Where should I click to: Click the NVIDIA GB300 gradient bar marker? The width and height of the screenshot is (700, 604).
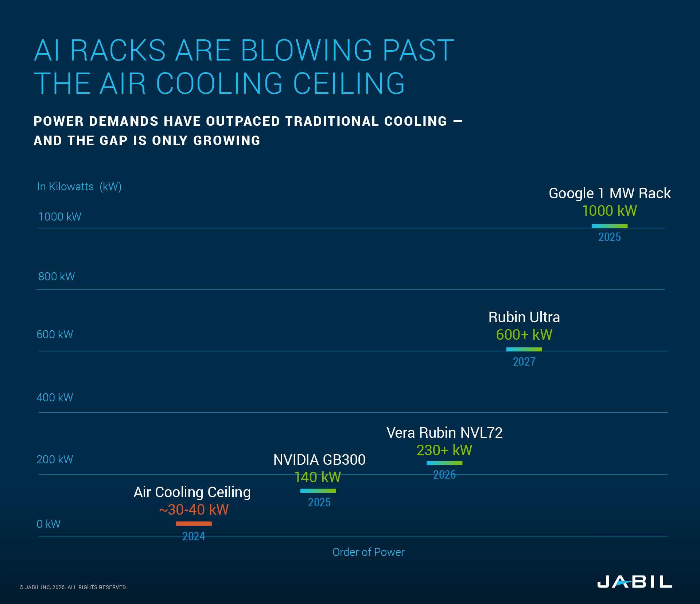tap(318, 491)
